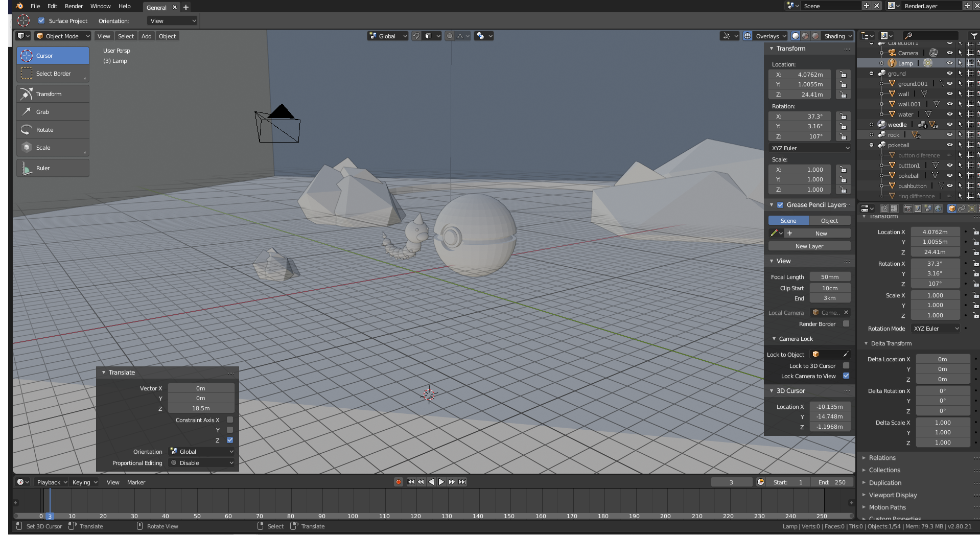
Task: Select the pushbutton object in outliner
Action: point(912,186)
